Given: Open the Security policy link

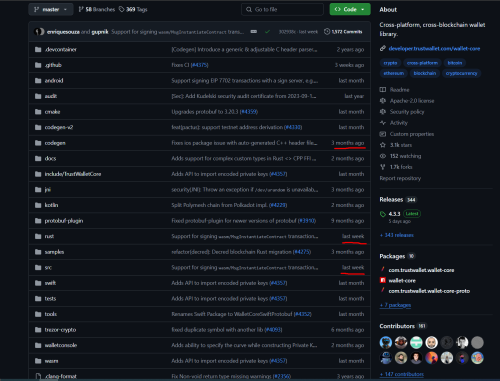Looking at the screenshot, I should 407,112.
